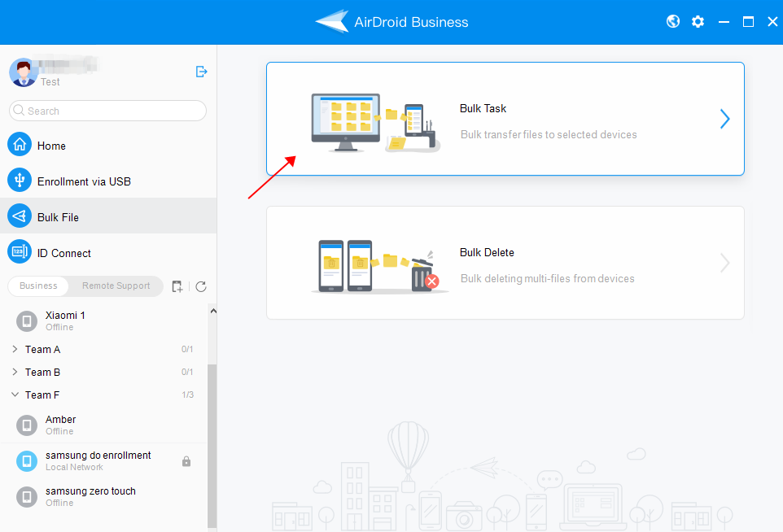Screen dimensions: 783x532
Task: Click the lock icon on samsung do enrollment
Action: coord(186,460)
